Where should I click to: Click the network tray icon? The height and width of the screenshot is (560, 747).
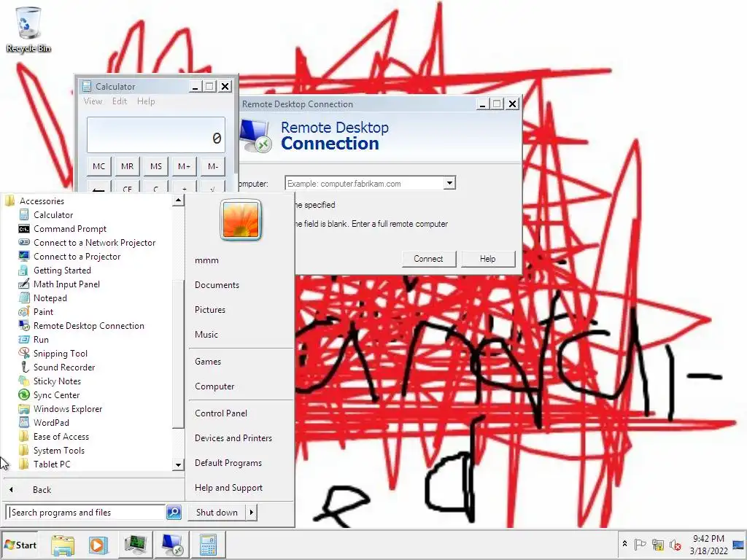[x=658, y=544]
